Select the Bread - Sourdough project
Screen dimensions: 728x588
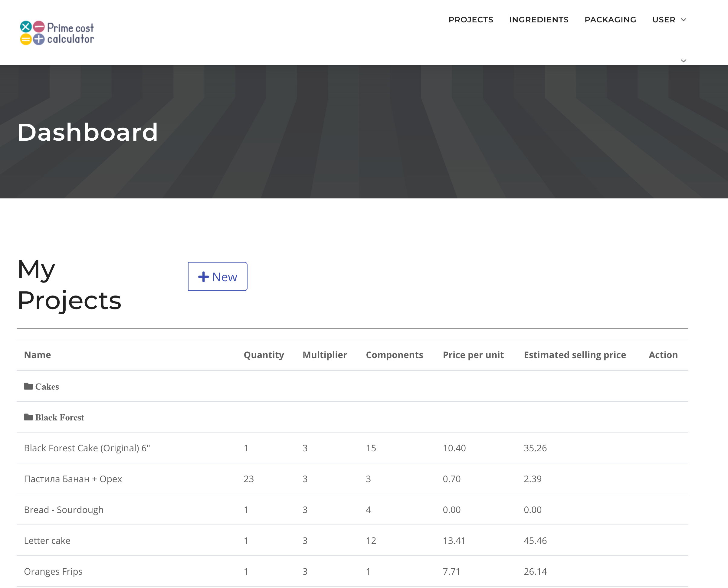[x=64, y=510]
